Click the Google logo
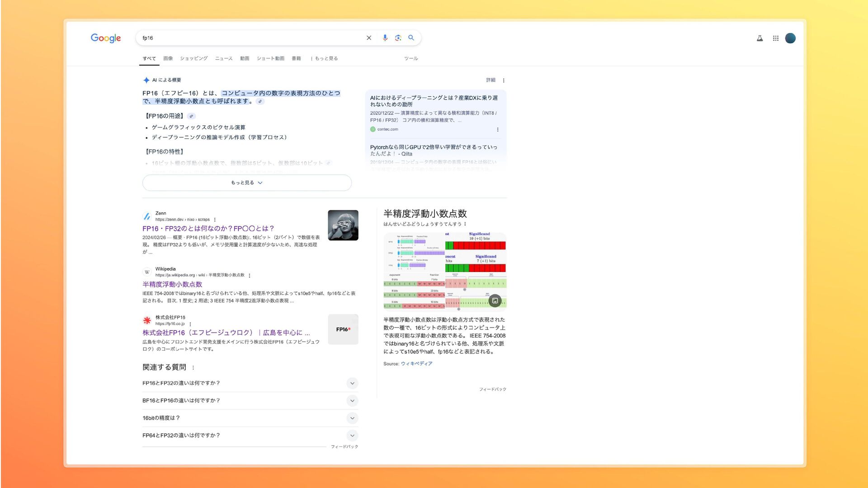This screenshot has width=868, height=488. [x=106, y=38]
